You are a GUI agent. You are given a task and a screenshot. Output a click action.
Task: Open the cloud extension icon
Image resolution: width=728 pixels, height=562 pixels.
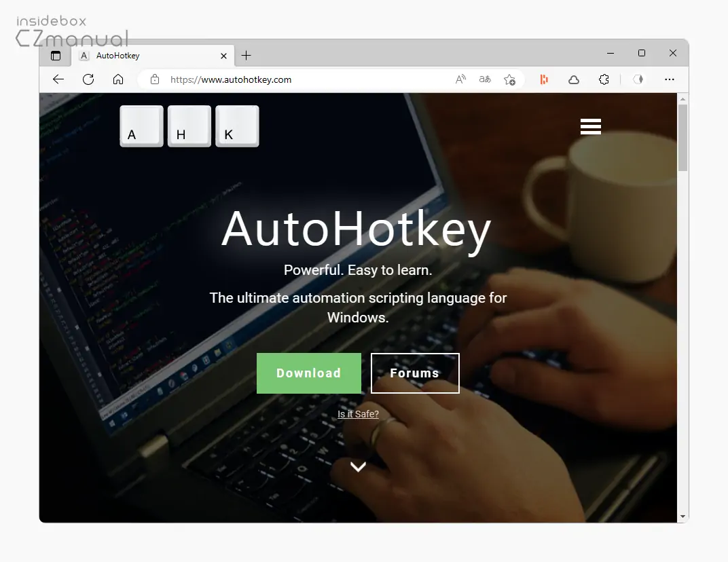pos(574,80)
